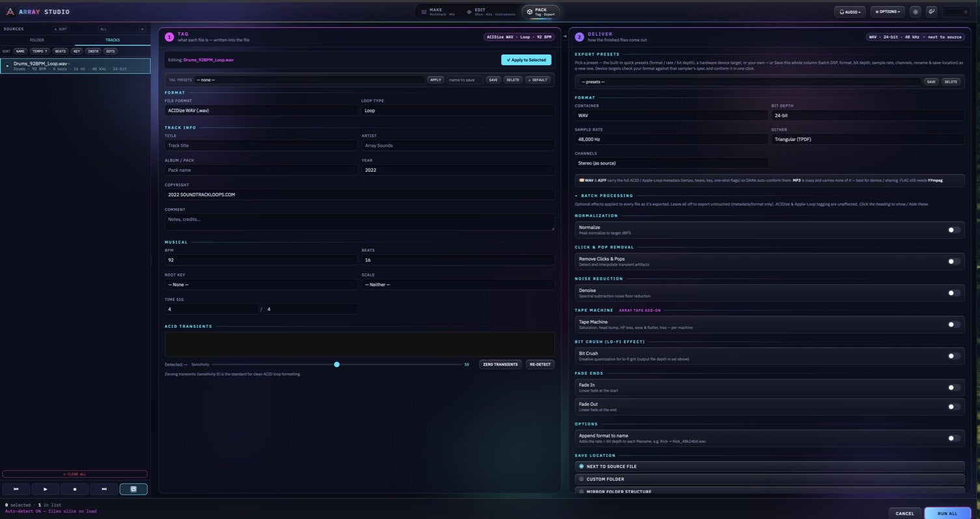Click the transient Sensitivity slider handle
Viewport: 980px width, 519px height.
pyautogui.click(x=336, y=364)
